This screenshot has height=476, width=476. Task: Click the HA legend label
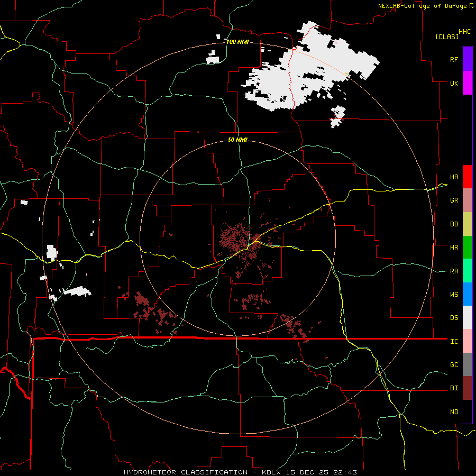coord(454,177)
